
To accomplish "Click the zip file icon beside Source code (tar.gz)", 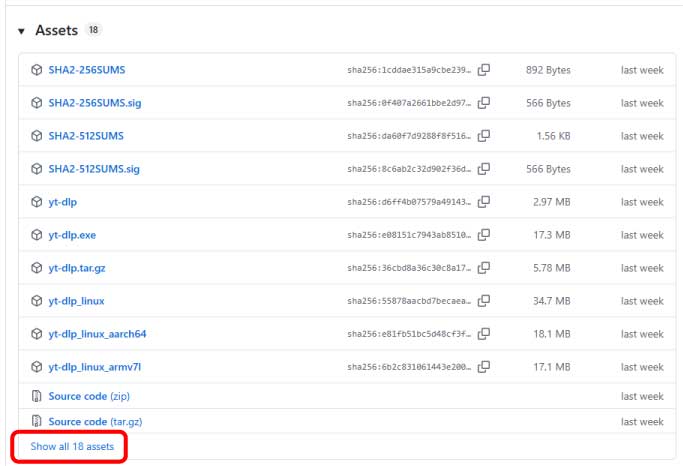I will point(37,421).
